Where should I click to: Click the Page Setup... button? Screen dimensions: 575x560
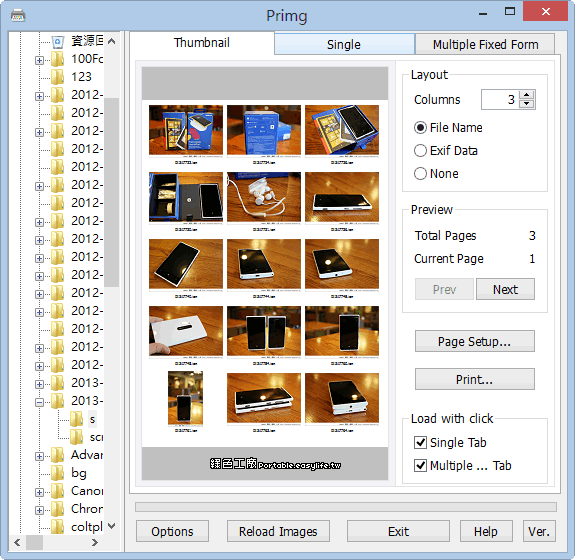click(475, 341)
